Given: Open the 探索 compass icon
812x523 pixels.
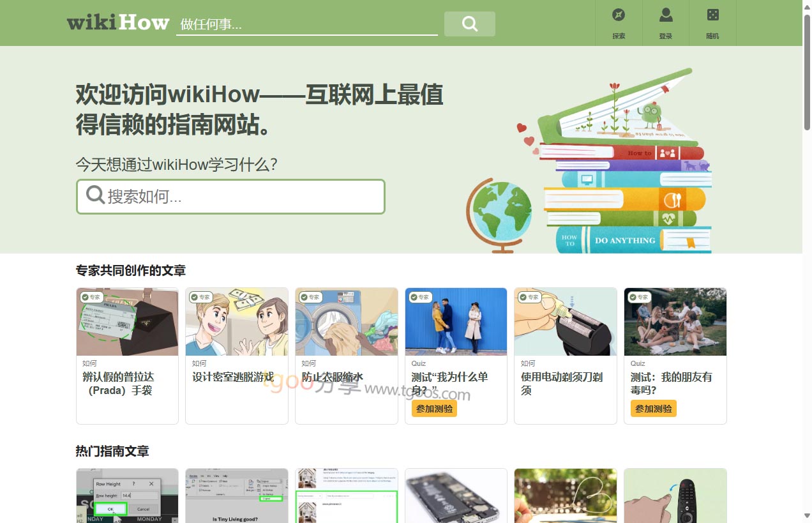Looking at the screenshot, I should [619, 15].
